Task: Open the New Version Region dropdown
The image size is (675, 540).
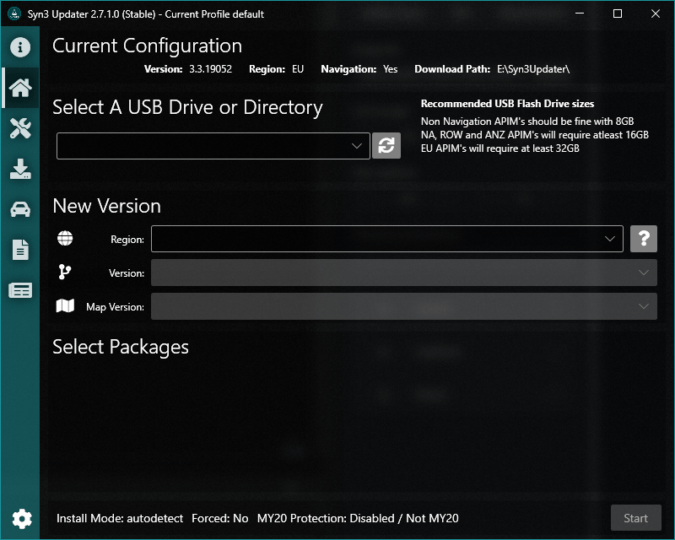Action: click(387, 239)
